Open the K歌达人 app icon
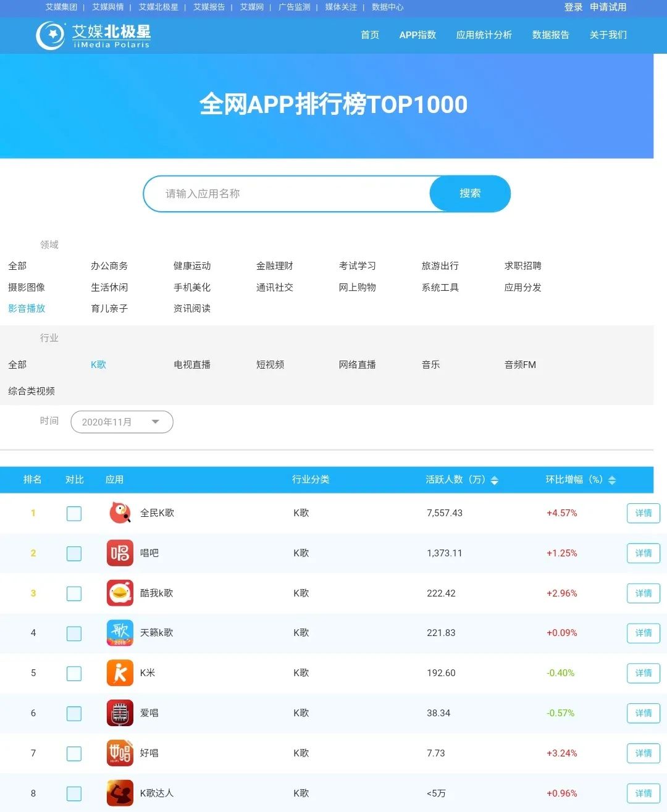This screenshot has height=812, width=667. 120,793
